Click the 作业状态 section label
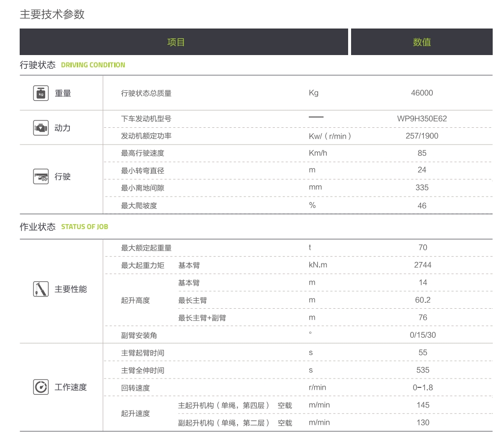This screenshot has width=504, height=438. pyautogui.click(x=37, y=227)
